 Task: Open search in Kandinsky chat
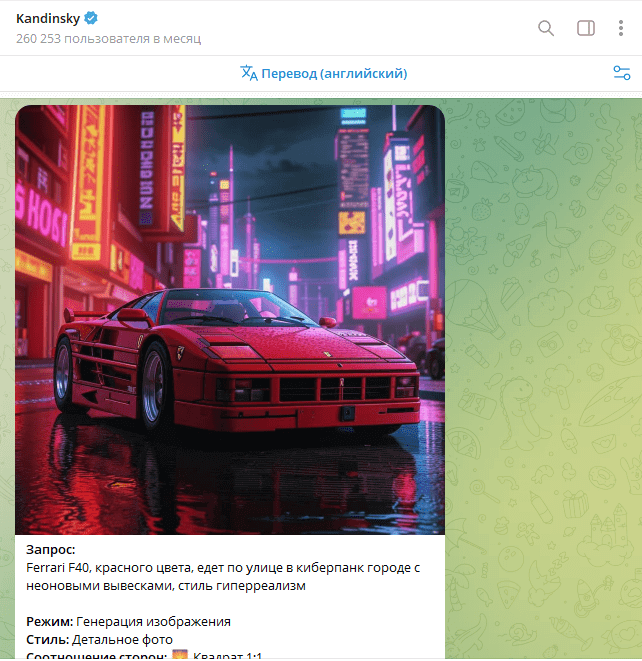(546, 28)
